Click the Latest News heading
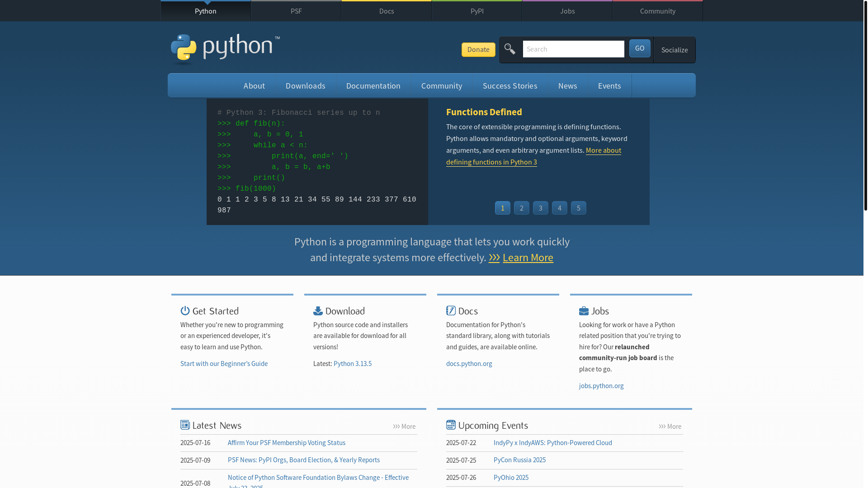 (x=217, y=426)
